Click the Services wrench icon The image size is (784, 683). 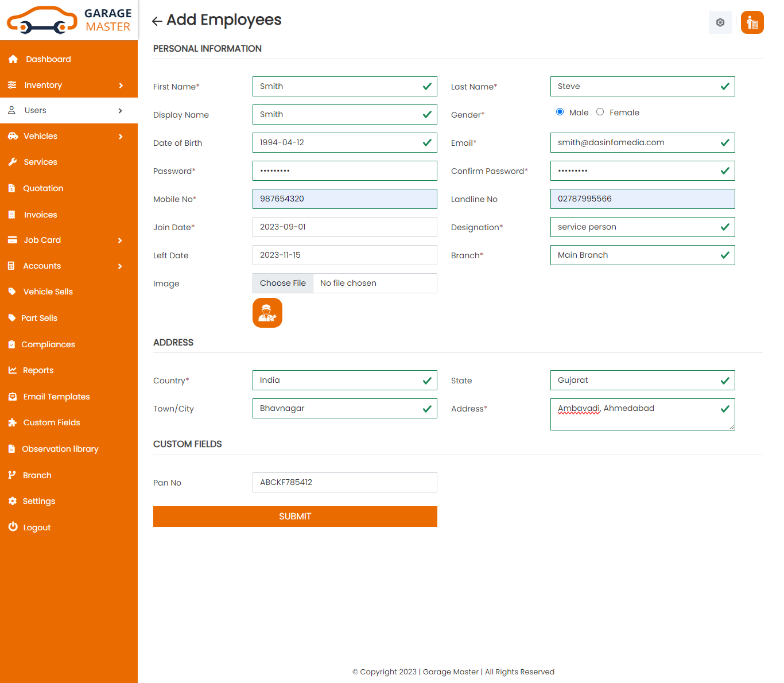point(13,162)
